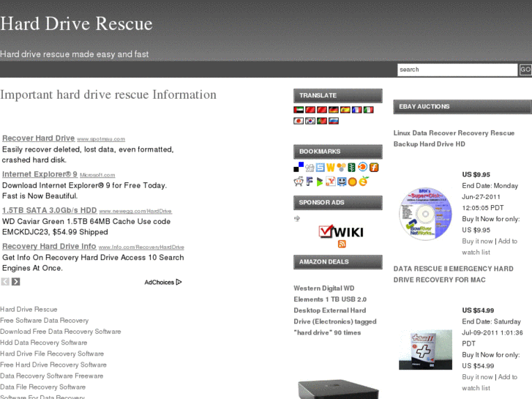Open Hdd Data Recovery Software link
532x399 pixels.
pos(44,343)
